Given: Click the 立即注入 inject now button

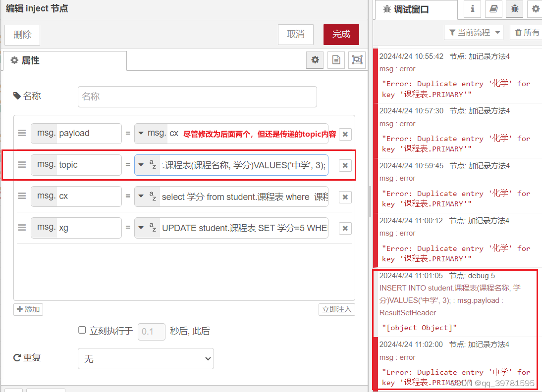Looking at the screenshot, I should click(x=336, y=308).
